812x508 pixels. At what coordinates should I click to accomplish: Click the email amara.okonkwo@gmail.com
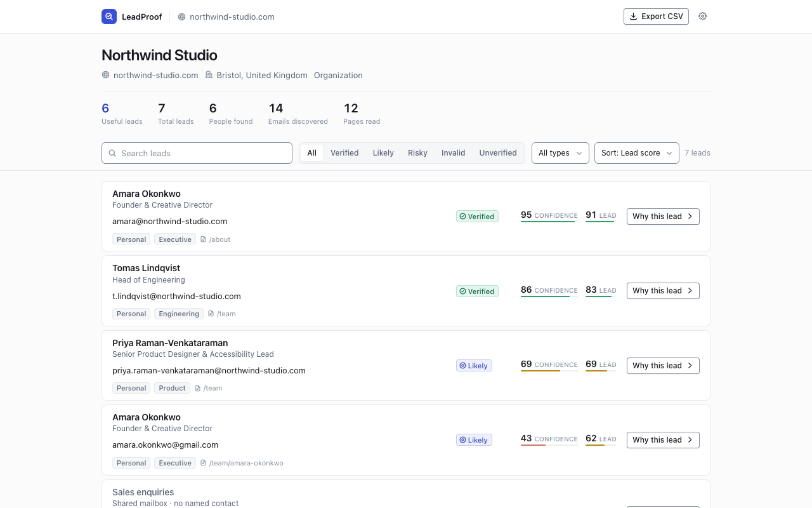click(165, 445)
